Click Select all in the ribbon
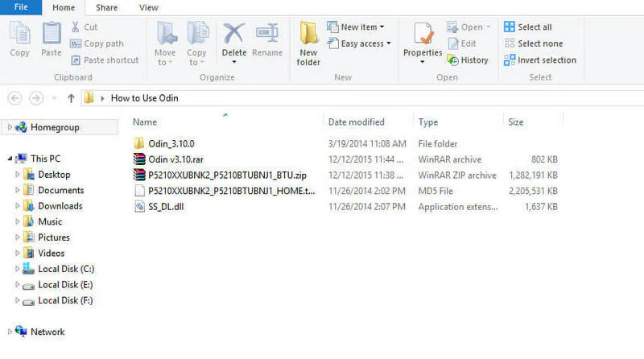 point(528,27)
